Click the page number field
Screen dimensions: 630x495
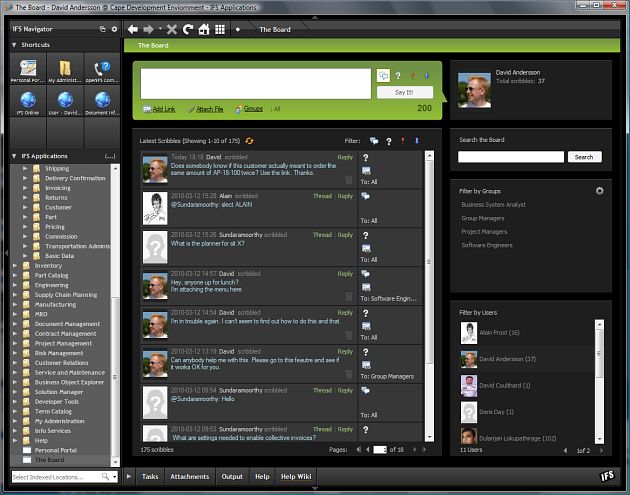[380, 450]
